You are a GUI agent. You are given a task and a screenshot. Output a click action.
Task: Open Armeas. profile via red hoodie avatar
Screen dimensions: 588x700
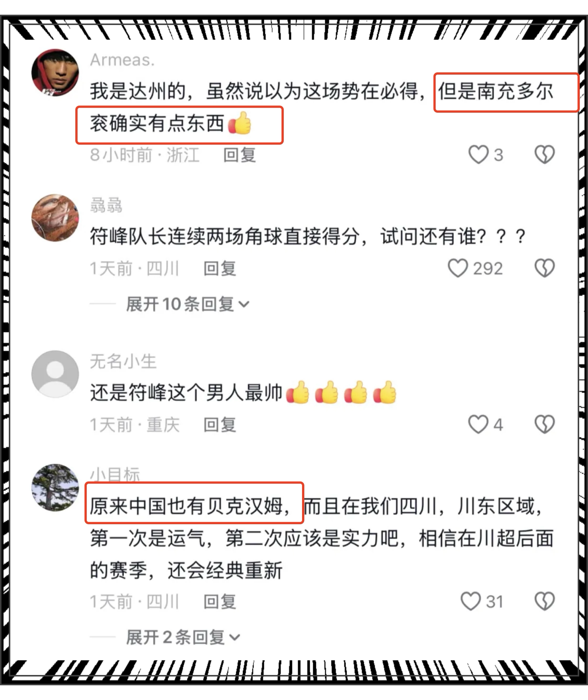tap(55, 72)
